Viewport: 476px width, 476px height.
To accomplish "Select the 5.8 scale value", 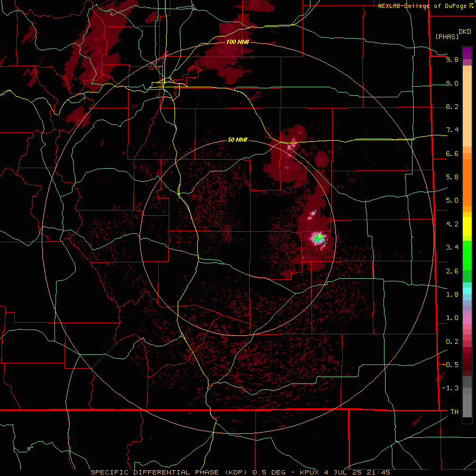I will [x=452, y=177].
